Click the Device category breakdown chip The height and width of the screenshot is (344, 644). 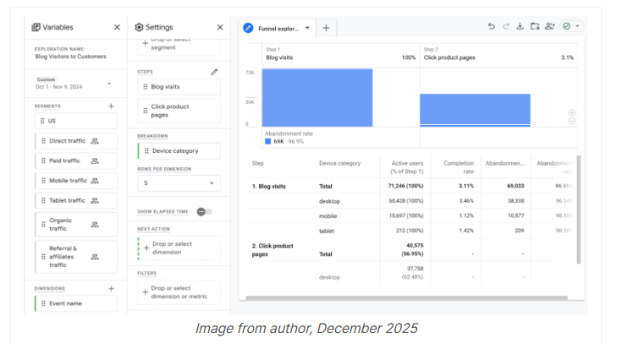coord(179,151)
